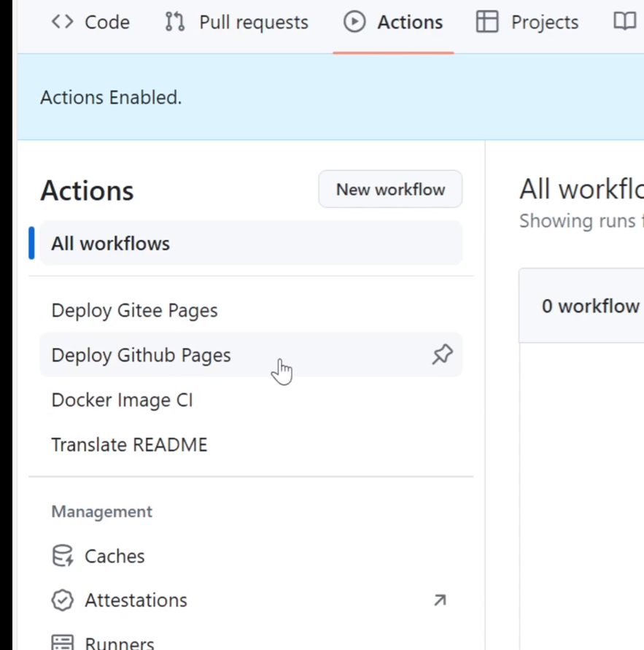Click the pull request branch icon
The width and height of the screenshot is (644, 650).
pos(174,22)
